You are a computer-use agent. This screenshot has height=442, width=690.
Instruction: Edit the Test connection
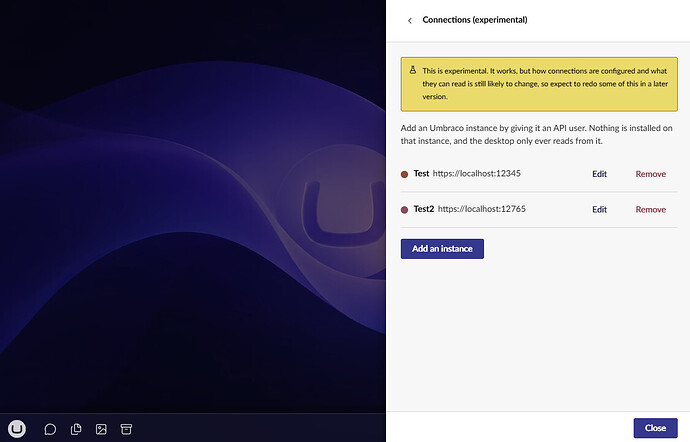[599, 174]
